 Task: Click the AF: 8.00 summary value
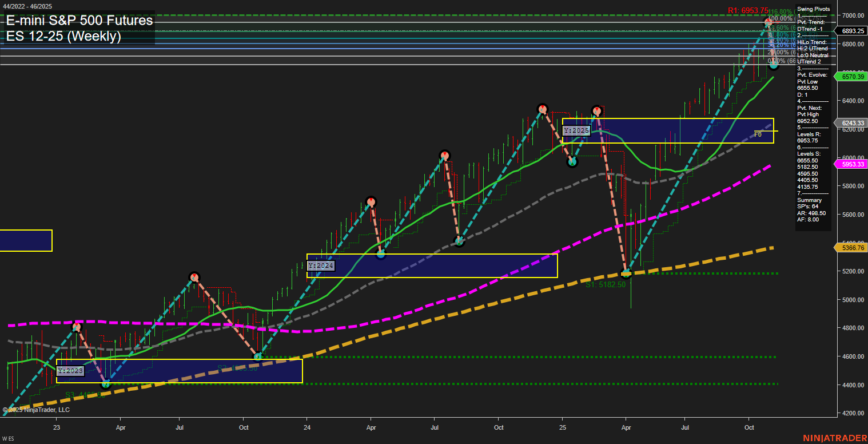point(808,219)
